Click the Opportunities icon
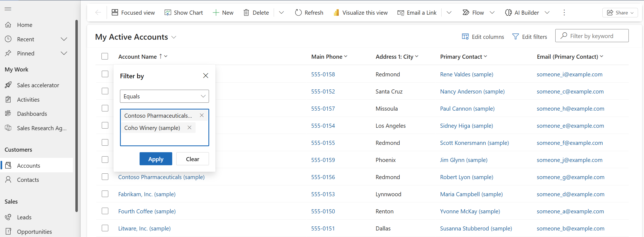This screenshot has height=237, width=644. (8, 232)
